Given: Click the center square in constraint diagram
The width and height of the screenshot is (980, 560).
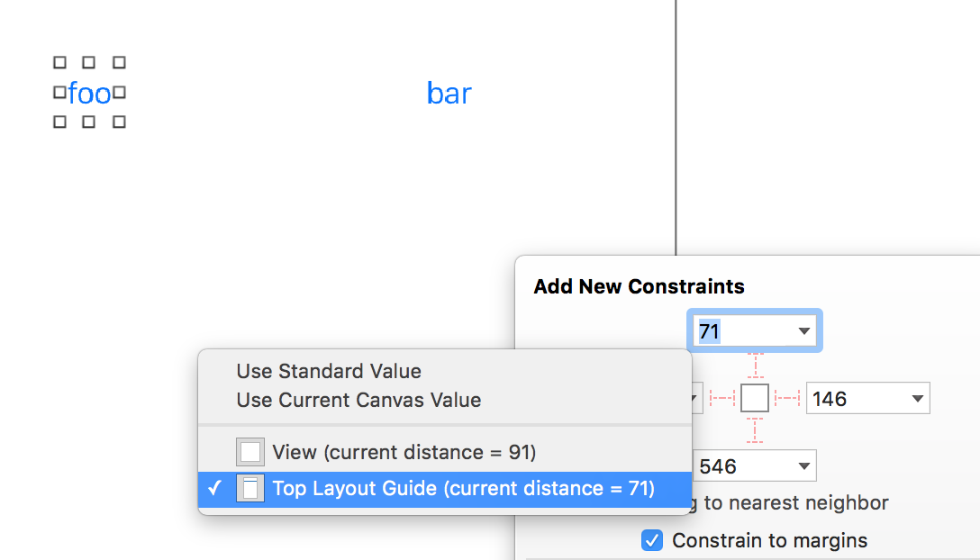Looking at the screenshot, I should click(755, 397).
